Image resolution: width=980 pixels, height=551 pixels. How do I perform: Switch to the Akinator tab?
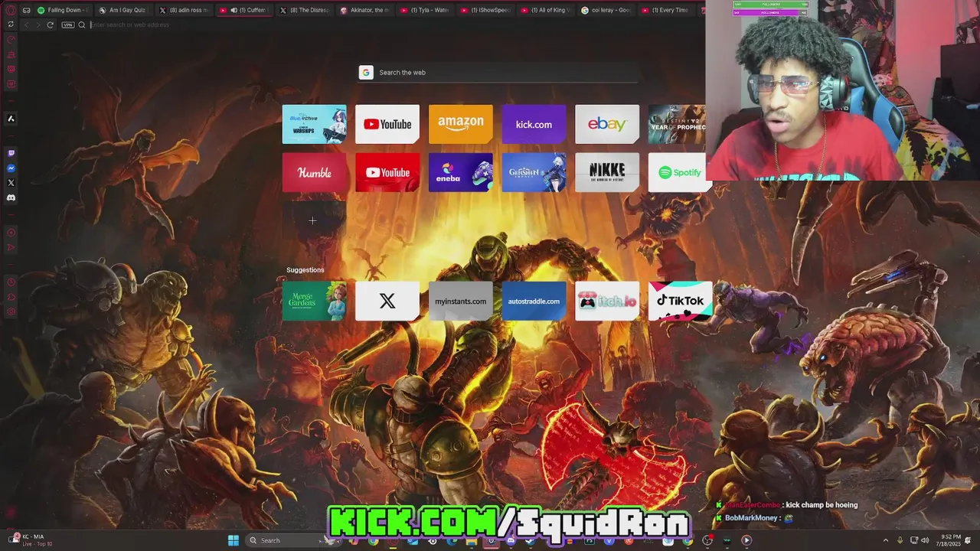(x=364, y=10)
